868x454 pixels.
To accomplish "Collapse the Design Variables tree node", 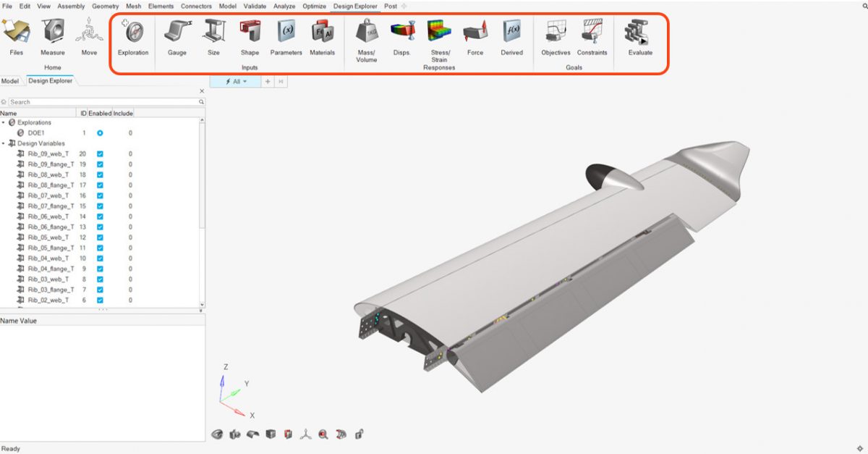I will click(x=4, y=143).
